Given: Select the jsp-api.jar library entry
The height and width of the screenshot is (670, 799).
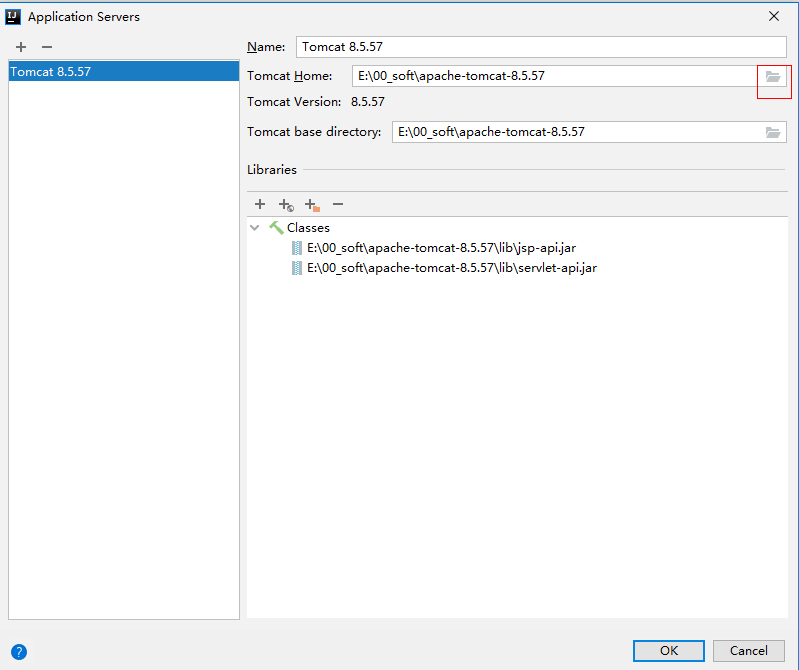Looking at the screenshot, I should tap(441, 248).
